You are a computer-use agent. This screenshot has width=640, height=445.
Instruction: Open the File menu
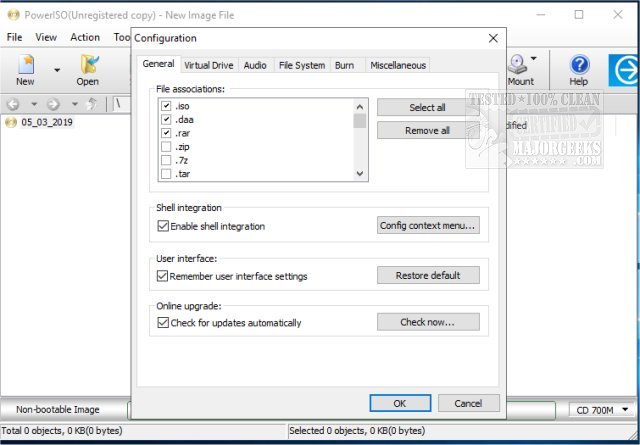pyautogui.click(x=14, y=37)
